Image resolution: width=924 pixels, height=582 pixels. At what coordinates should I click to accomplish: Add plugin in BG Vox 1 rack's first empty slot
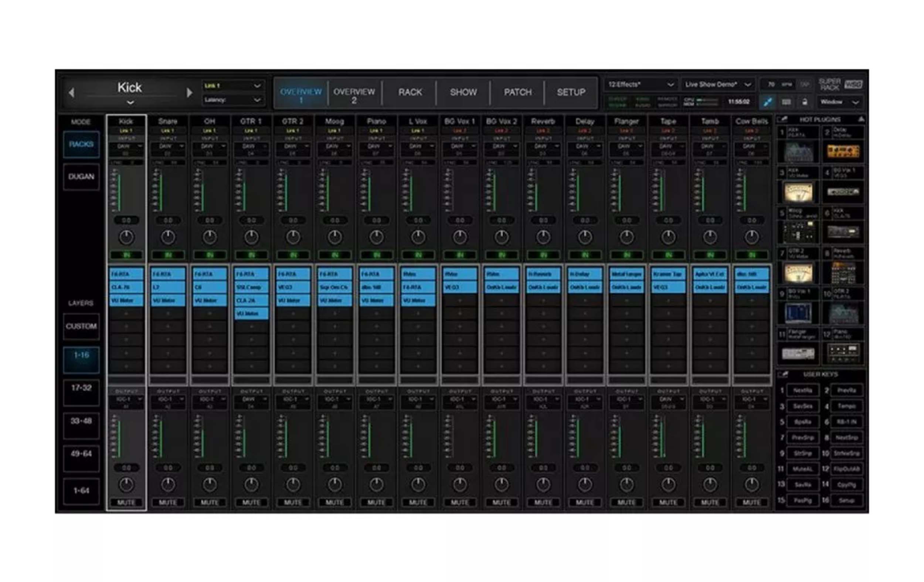coord(460,300)
